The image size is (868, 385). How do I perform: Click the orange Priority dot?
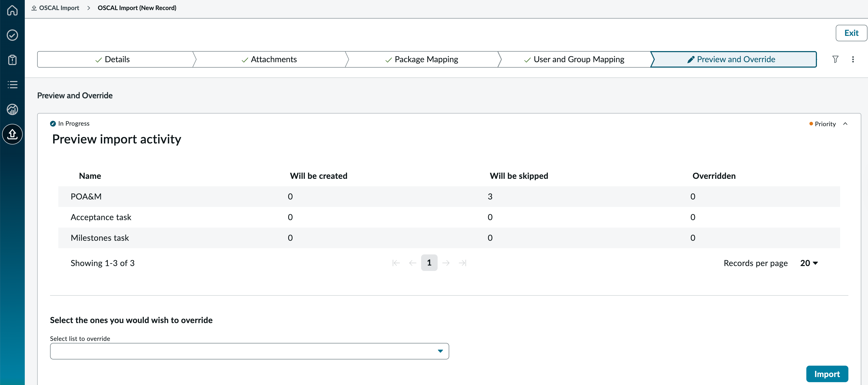(x=811, y=124)
